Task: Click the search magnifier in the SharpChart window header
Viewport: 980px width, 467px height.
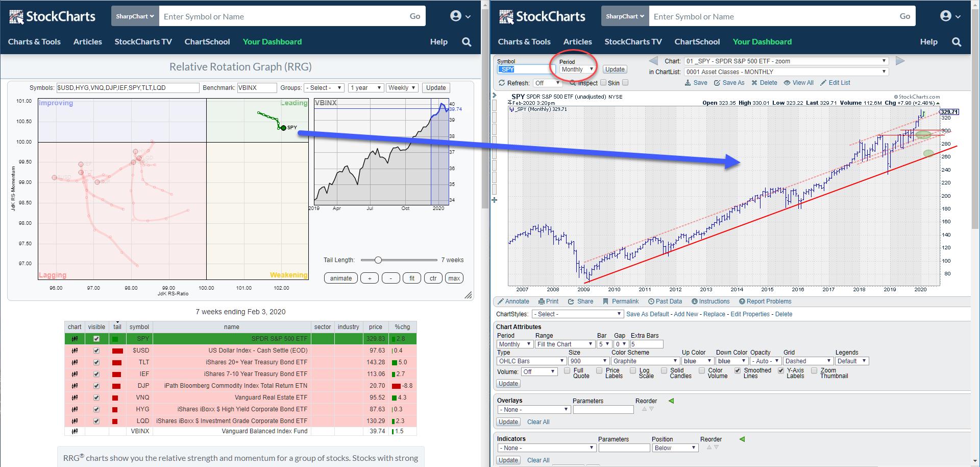Action: pyautogui.click(x=957, y=42)
